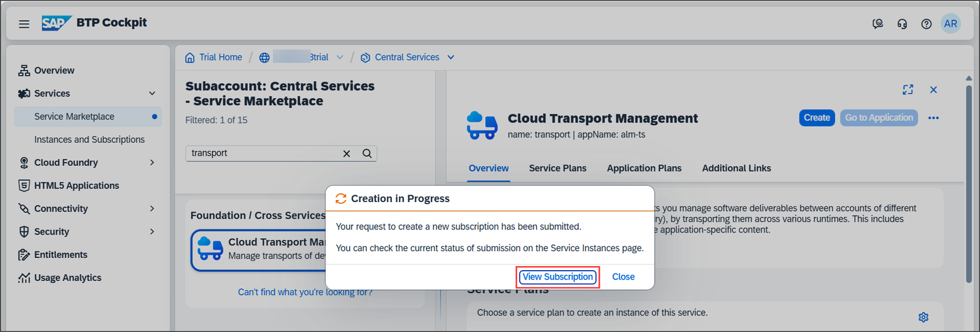Screen dimensions: 980x332
Task: Select Service Marketplace in sidebar
Action: coord(88,116)
